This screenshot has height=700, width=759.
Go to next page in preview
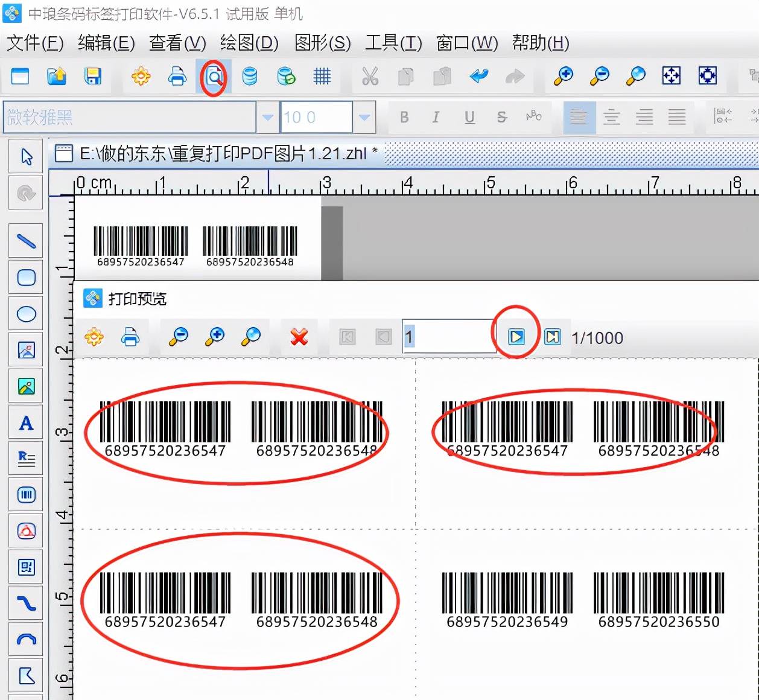click(516, 337)
